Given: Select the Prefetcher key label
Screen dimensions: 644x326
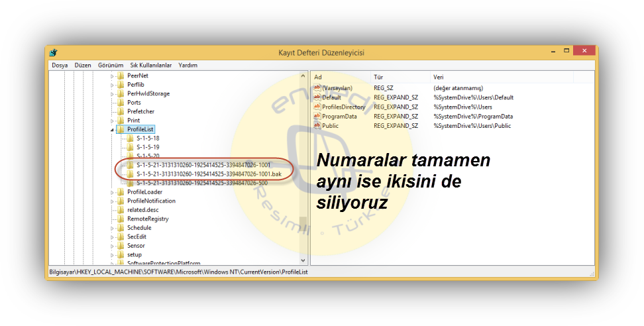Looking at the screenshot, I should click(141, 112).
